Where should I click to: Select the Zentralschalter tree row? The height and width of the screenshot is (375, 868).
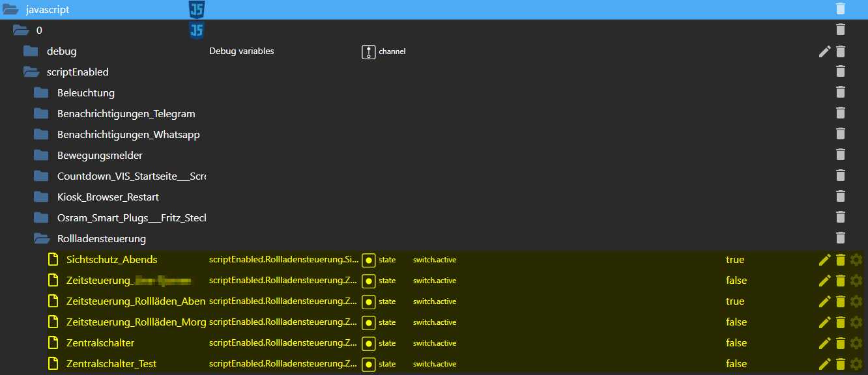[x=433, y=343]
